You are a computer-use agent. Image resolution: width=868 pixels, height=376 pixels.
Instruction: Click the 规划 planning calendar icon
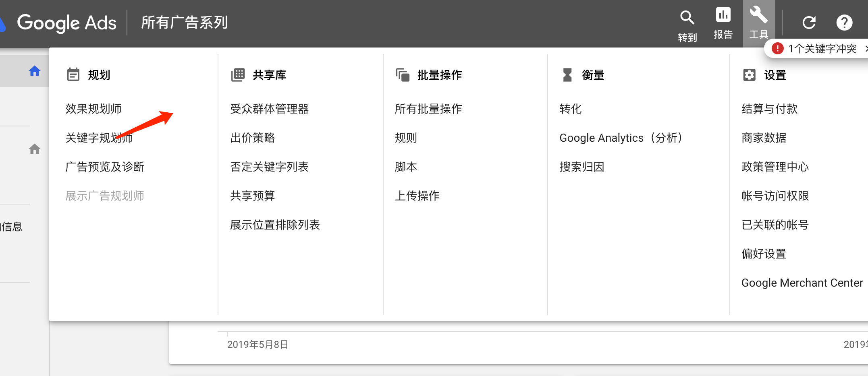tap(73, 75)
